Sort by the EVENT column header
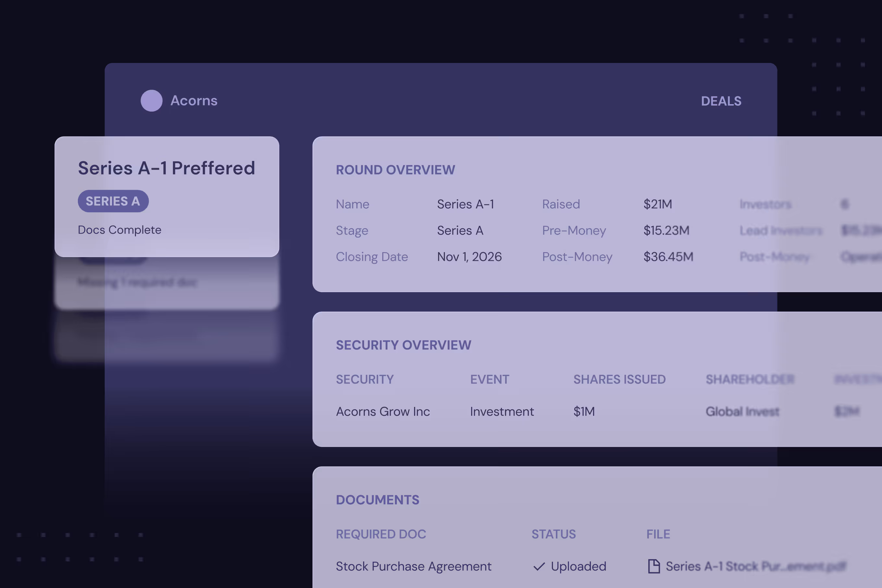This screenshot has height=588, width=882. click(489, 379)
